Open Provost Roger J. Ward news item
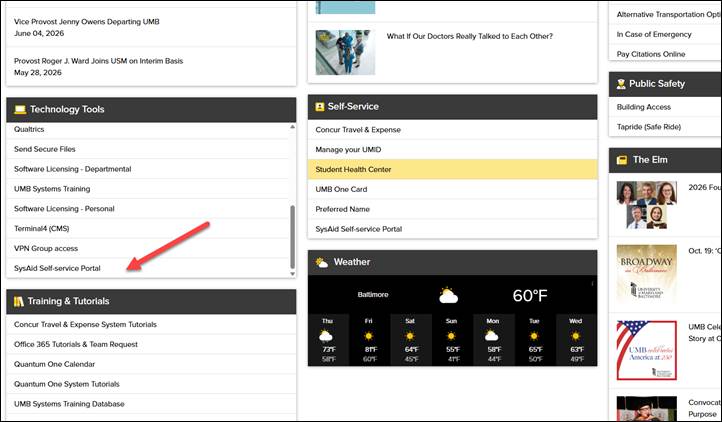The image size is (722, 422). click(x=99, y=61)
